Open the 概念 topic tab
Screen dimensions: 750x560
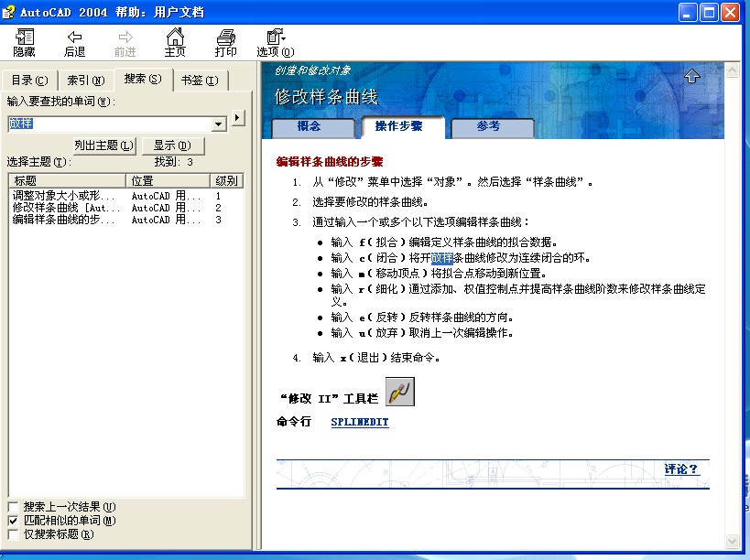point(313,127)
